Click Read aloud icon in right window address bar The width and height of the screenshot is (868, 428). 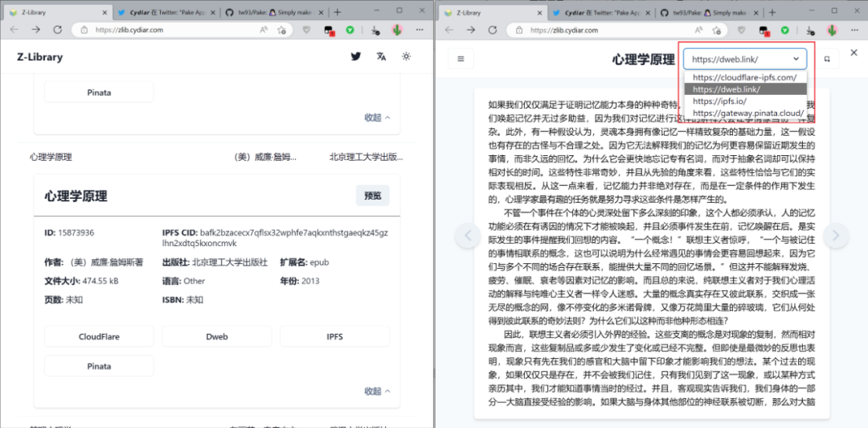point(699,30)
